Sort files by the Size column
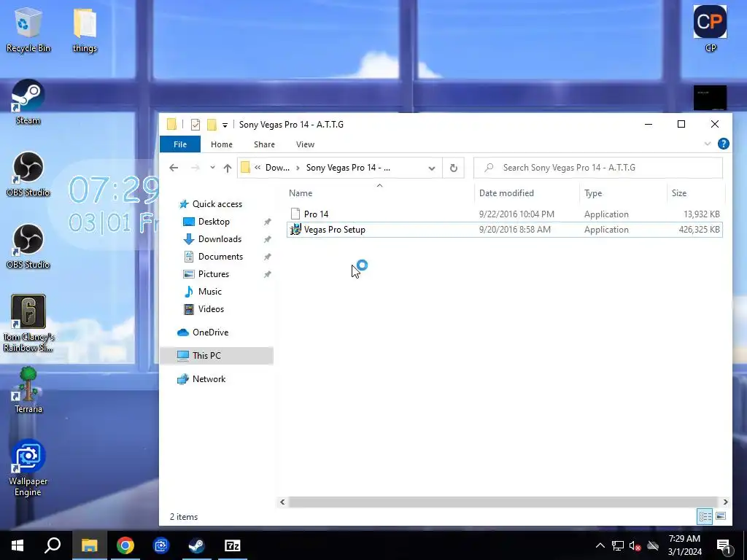 pos(695,192)
